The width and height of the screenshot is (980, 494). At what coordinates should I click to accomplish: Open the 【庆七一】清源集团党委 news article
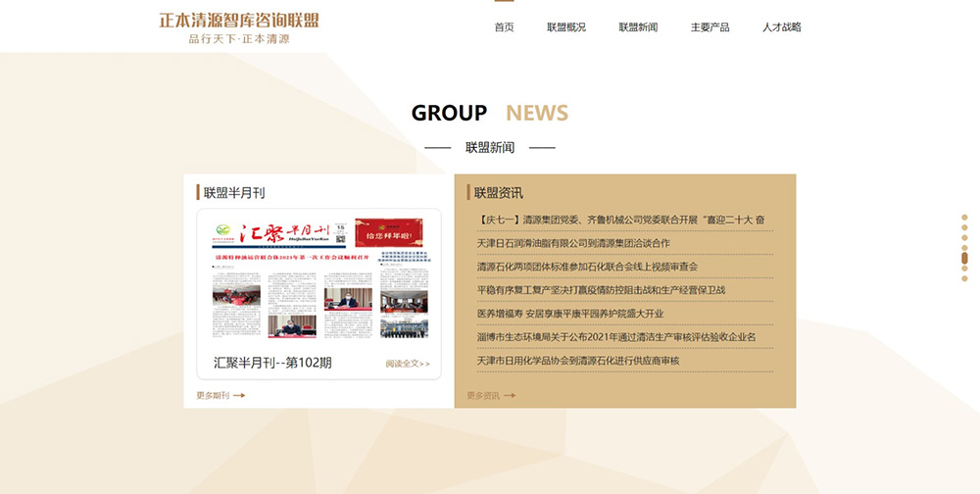tap(620, 220)
